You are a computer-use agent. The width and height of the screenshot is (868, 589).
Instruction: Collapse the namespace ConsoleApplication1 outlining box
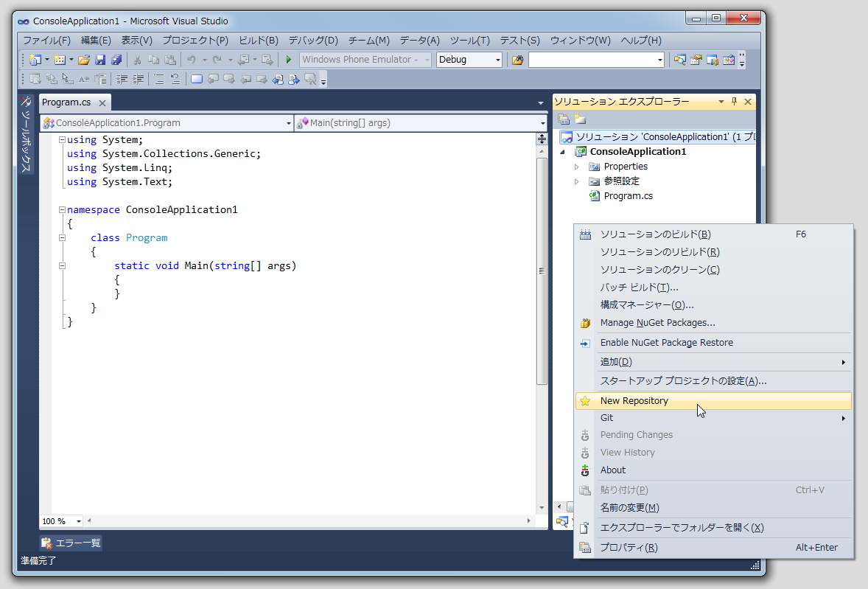click(63, 210)
